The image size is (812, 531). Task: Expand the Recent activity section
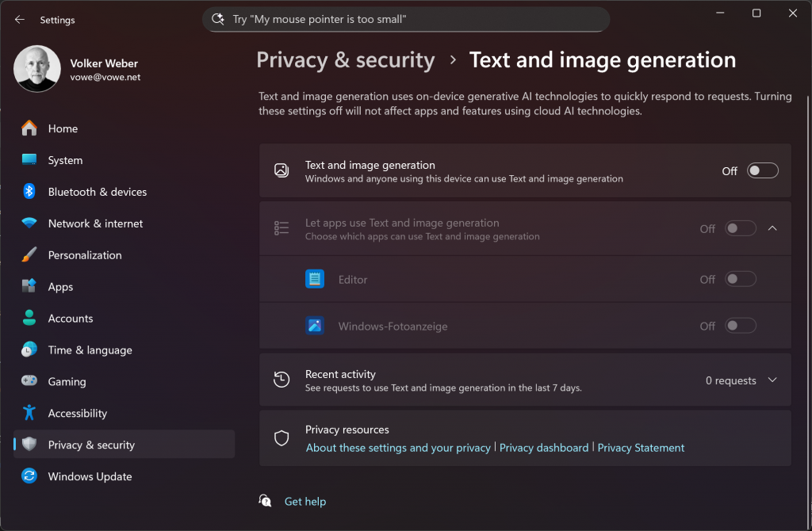coord(773,380)
